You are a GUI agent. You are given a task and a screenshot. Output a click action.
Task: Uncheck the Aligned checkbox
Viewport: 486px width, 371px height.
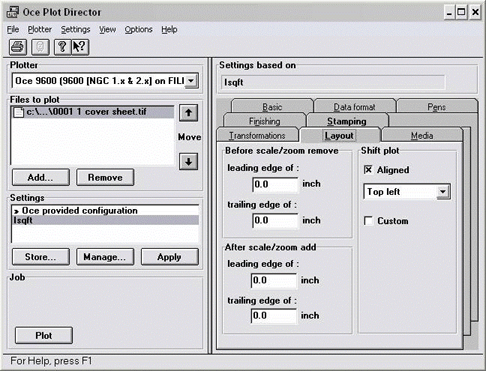pos(368,170)
